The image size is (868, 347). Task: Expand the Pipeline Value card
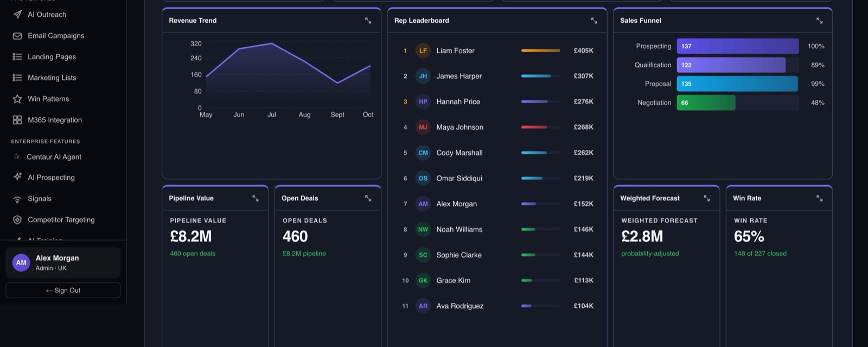(256, 198)
